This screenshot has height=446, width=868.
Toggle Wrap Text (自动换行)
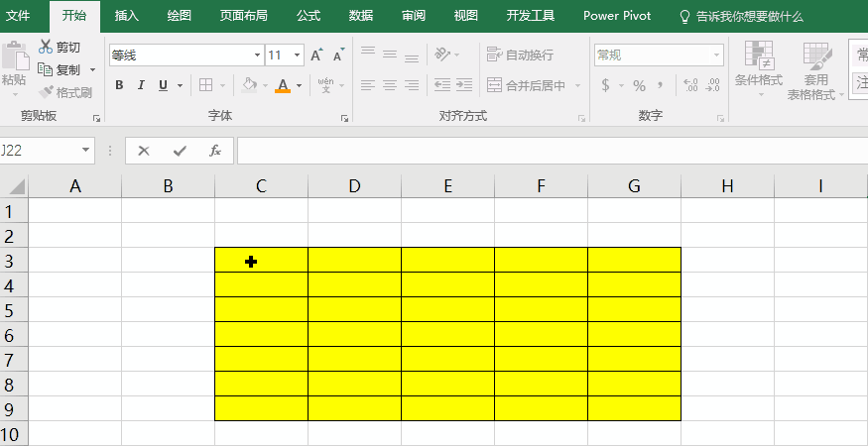[520, 56]
